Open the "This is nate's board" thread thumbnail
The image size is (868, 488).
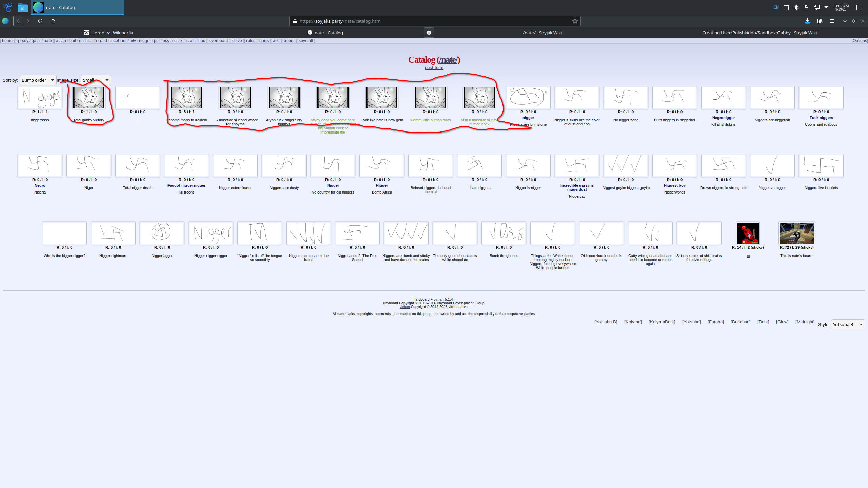click(x=796, y=233)
